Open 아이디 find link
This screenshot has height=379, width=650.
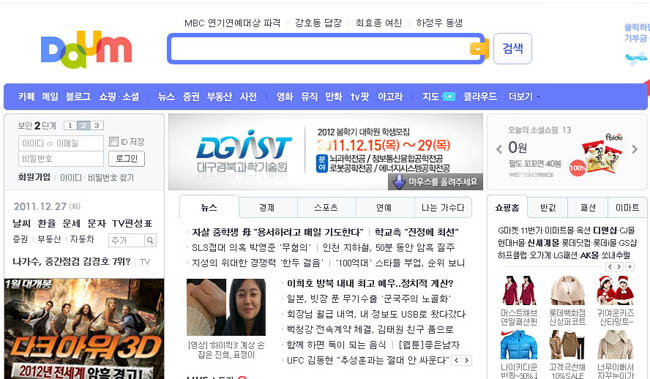pos(71,177)
